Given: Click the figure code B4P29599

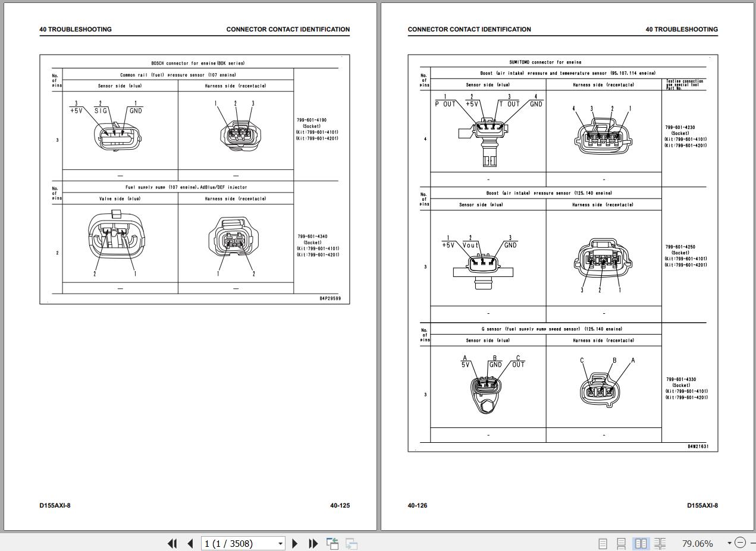Looking at the screenshot, I should 330,298.
